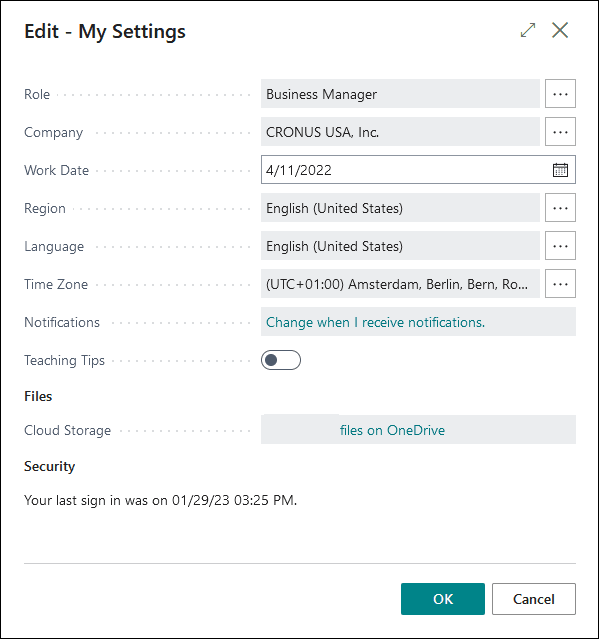Select the Time Zone Amsterdam, Berlin field
This screenshot has width=599, height=639.
click(400, 284)
